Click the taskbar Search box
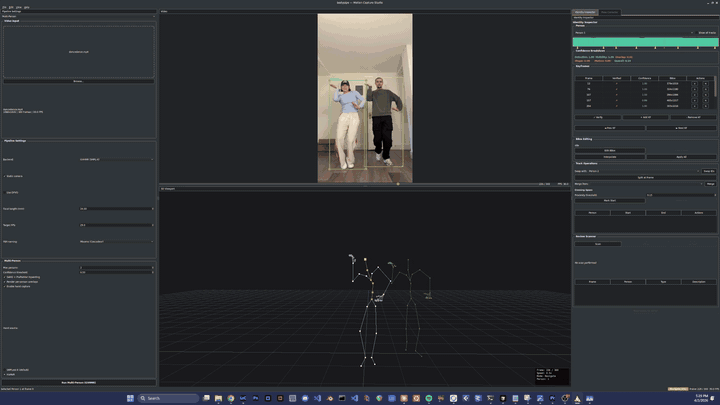This screenshot has width=720, height=405. pyautogui.click(x=169, y=398)
